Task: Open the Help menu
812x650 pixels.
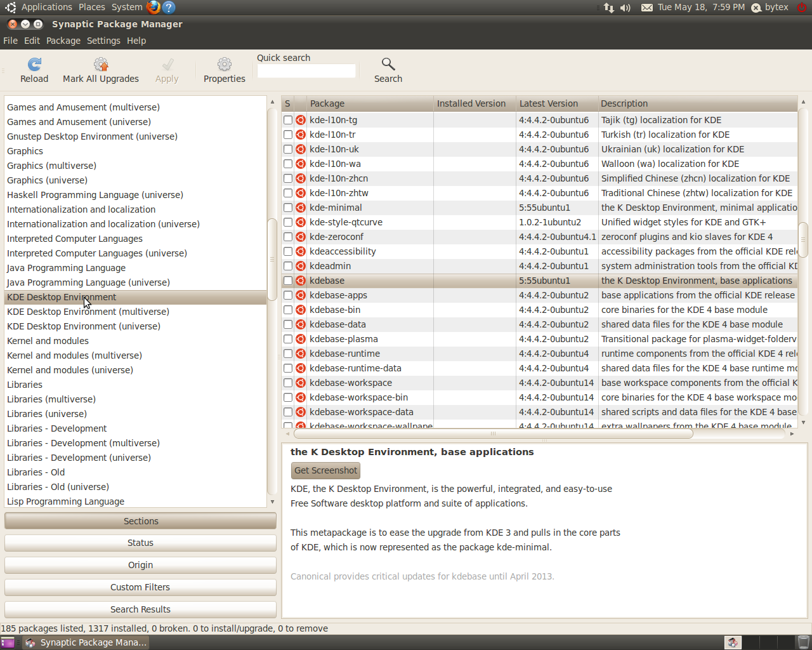Action: (x=136, y=41)
